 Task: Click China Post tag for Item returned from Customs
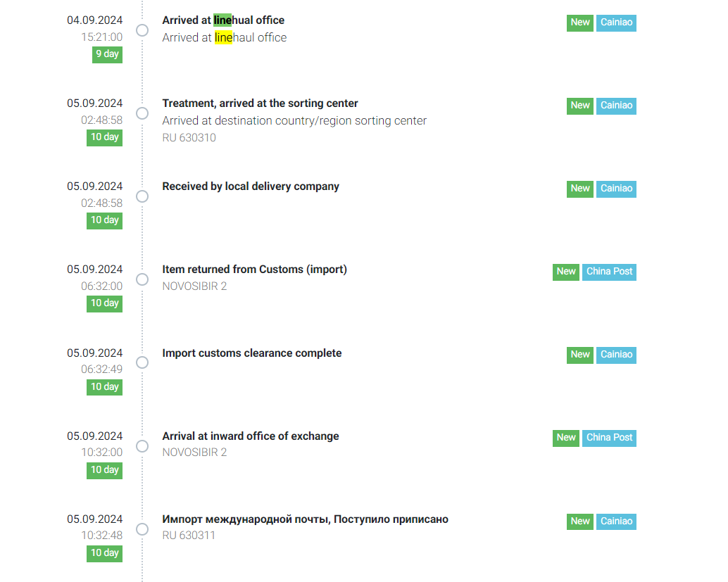point(609,272)
